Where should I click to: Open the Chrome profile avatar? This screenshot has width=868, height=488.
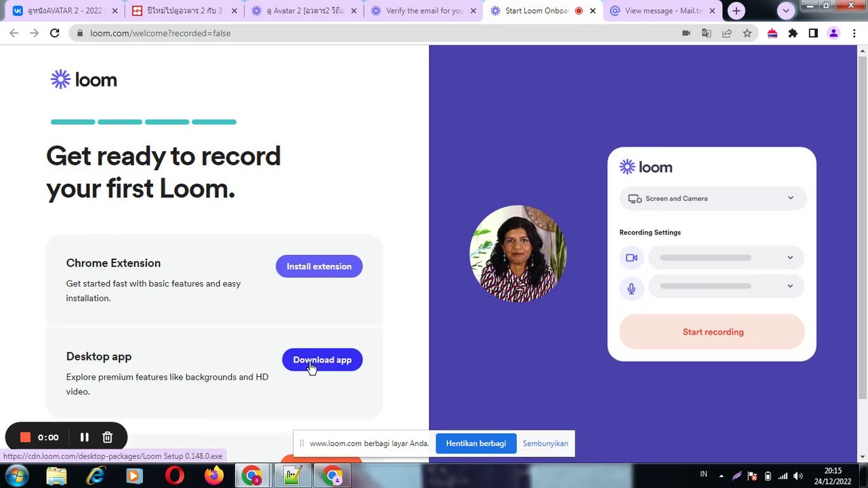coord(833,33)
